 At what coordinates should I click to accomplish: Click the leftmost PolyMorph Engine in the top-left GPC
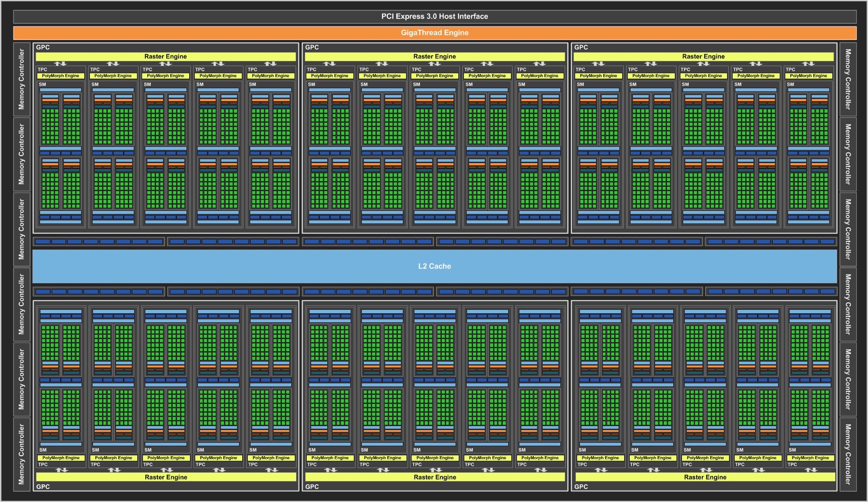point(61,75)
